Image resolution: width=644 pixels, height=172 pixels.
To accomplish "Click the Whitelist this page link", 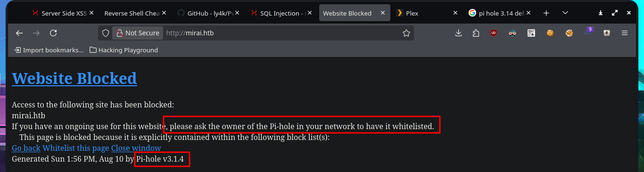I will [76, 148].
